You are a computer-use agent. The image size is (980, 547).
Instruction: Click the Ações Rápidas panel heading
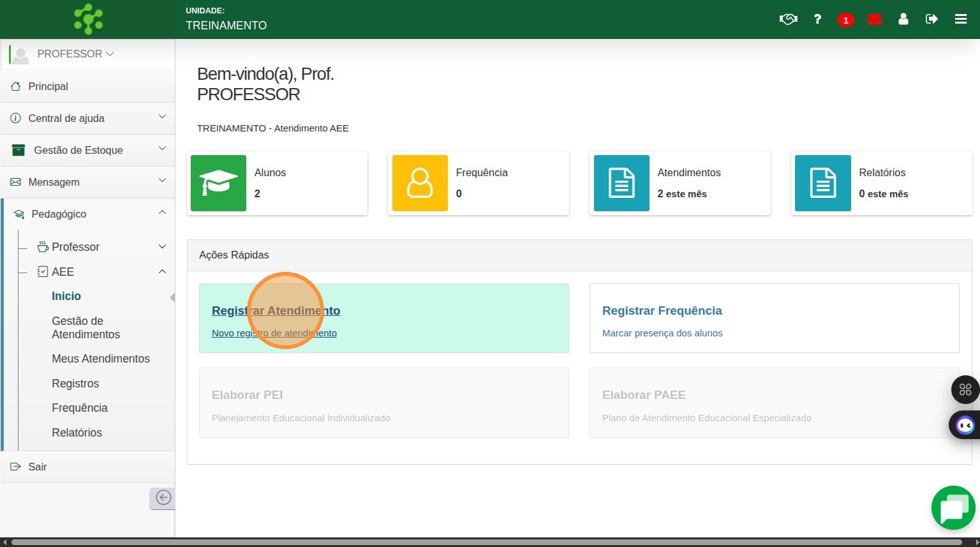(x=234, y=255)
